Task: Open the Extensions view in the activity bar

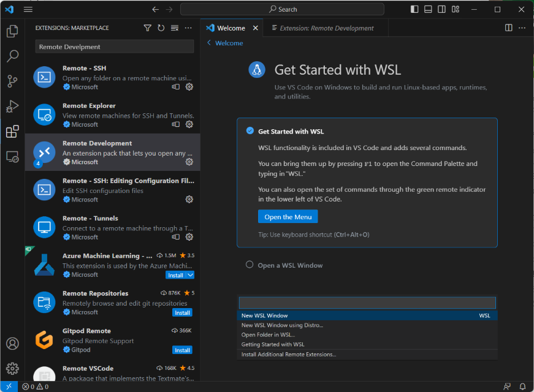Action: (x=12, y=131)
